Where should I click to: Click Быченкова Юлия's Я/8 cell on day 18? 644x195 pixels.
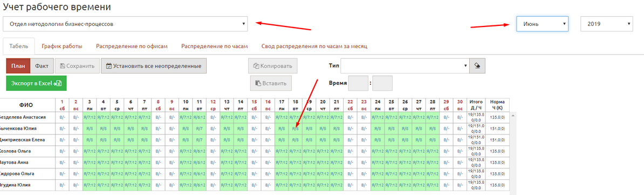[x=296, y=129]
